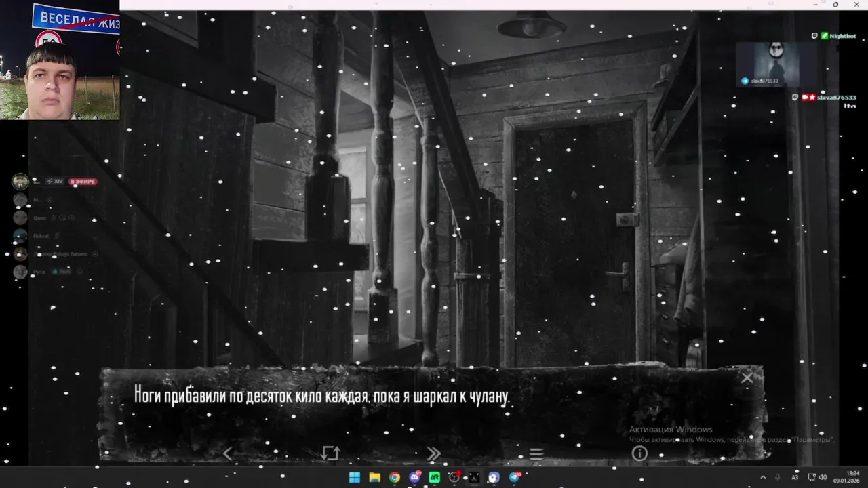This screenshot has height=488, width=868.
Task: Click Nightbot name in chat overlay
Action: tap(843, 36)
